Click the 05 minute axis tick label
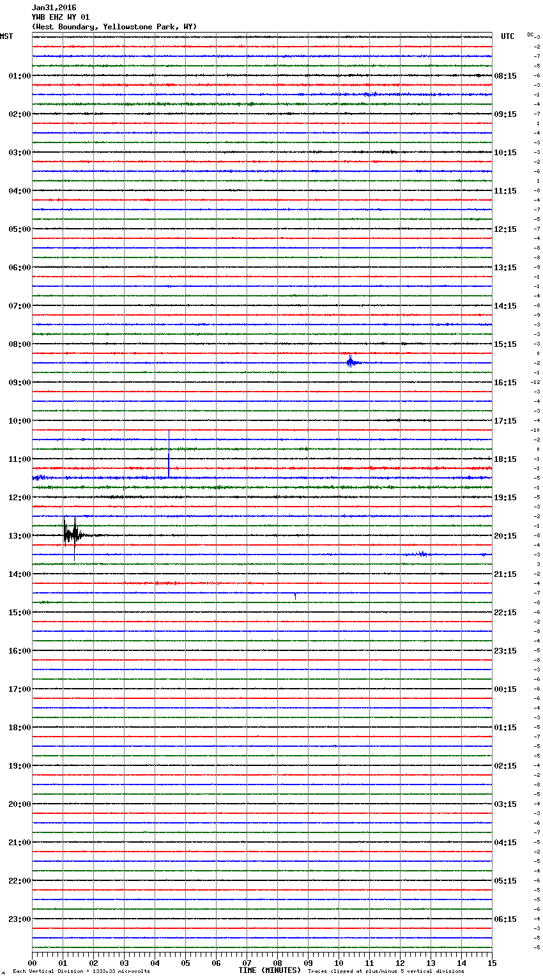 pos(185,963)
